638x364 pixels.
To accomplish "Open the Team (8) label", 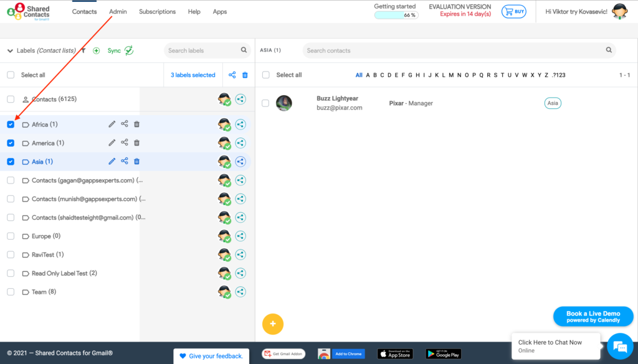I will (44, 292).
